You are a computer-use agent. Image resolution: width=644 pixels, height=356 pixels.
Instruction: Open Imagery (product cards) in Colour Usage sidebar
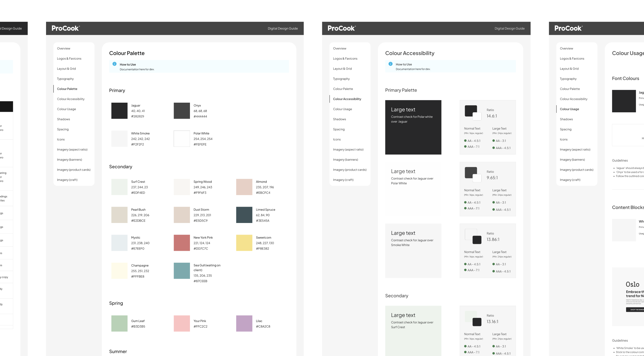coord(576,170)
